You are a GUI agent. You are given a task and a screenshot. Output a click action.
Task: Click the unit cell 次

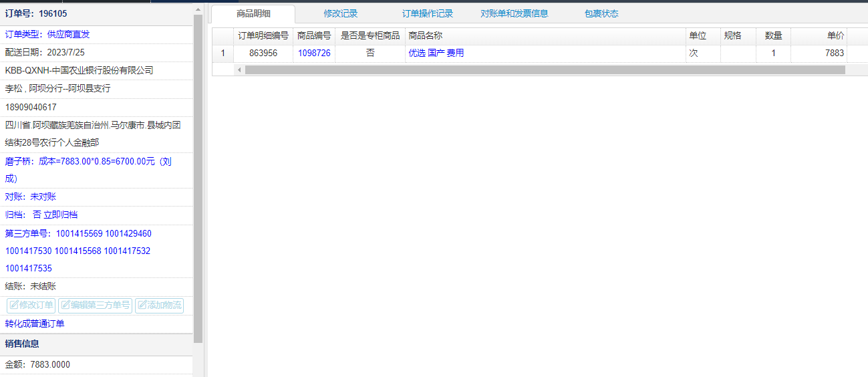coord(703,53)
